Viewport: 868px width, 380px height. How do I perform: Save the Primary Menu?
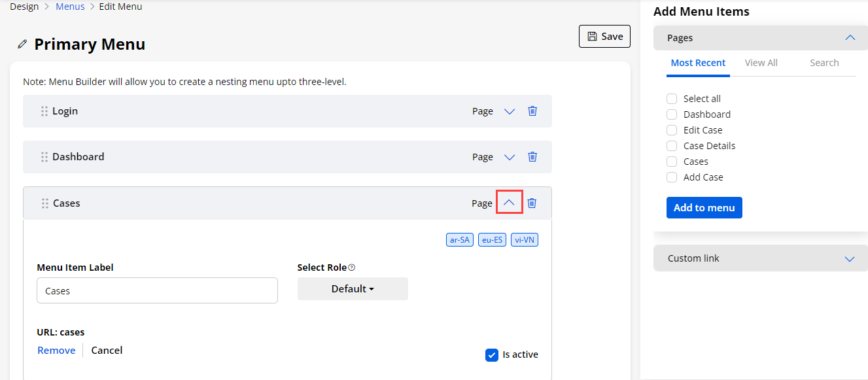pos(604,37)
